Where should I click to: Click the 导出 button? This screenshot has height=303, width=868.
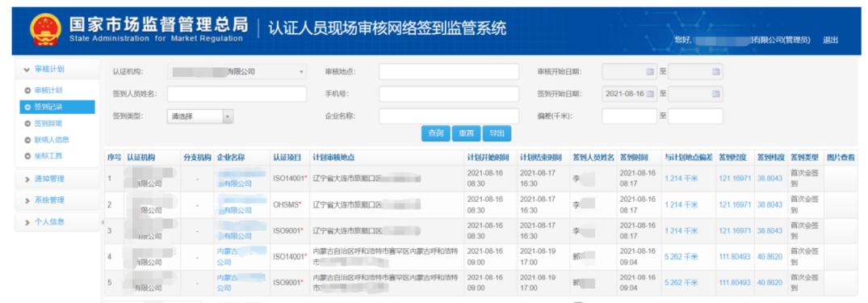click(497, 133)
